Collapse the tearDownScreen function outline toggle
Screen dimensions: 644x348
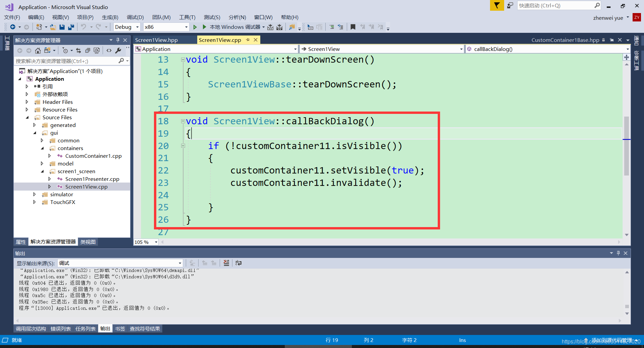(183, 60)
